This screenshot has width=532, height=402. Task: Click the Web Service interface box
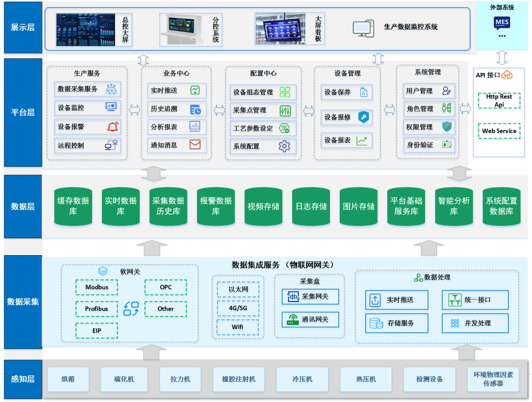pyautogui.click(x=499, y=131)
